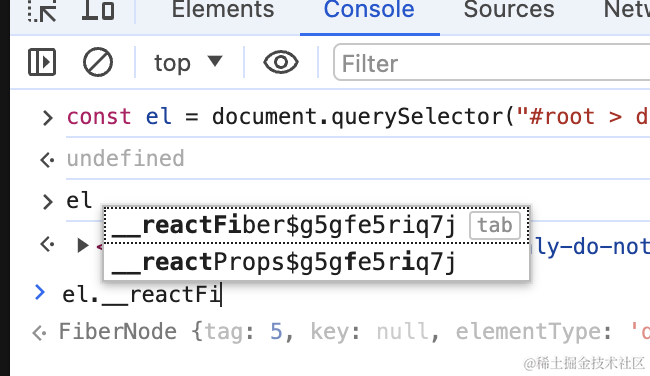Open the top context dropdown
The width and height of the screenshot is (650, 376).
click(188, 63)
